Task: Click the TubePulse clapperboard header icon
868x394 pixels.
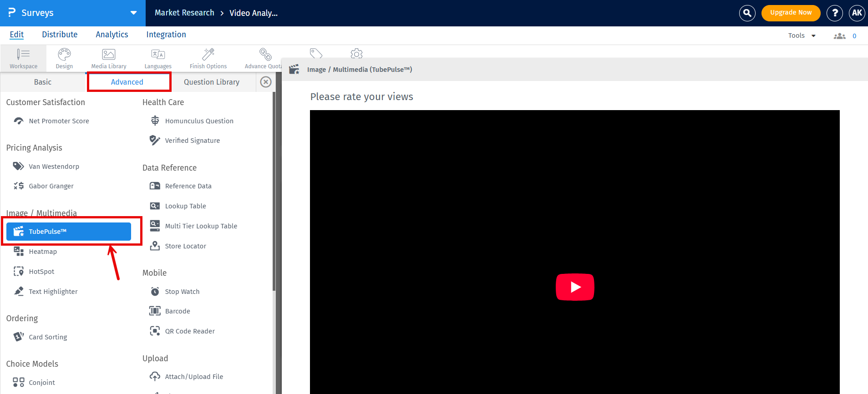Action: pyautogui.click(x=294, y=69)
